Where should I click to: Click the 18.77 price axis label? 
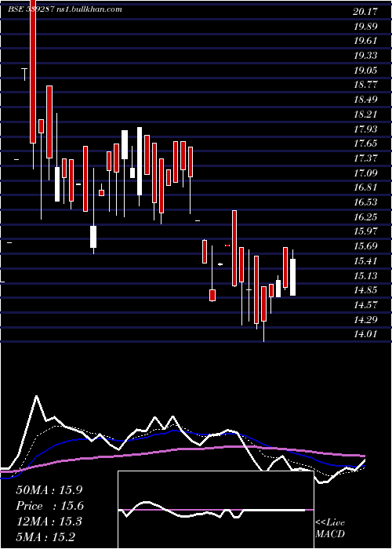click(x=365, y=85)
